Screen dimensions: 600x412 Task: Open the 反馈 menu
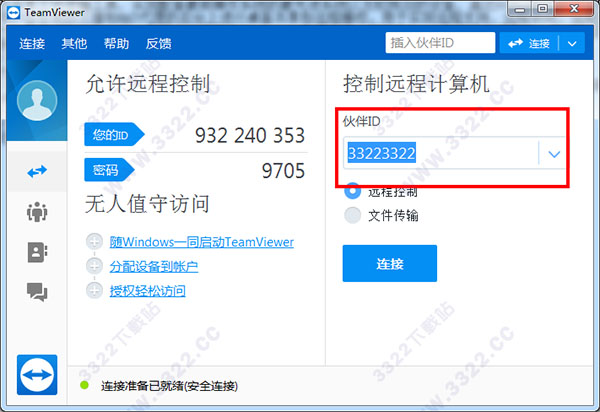pyautogui.click(x=158, y=44)
